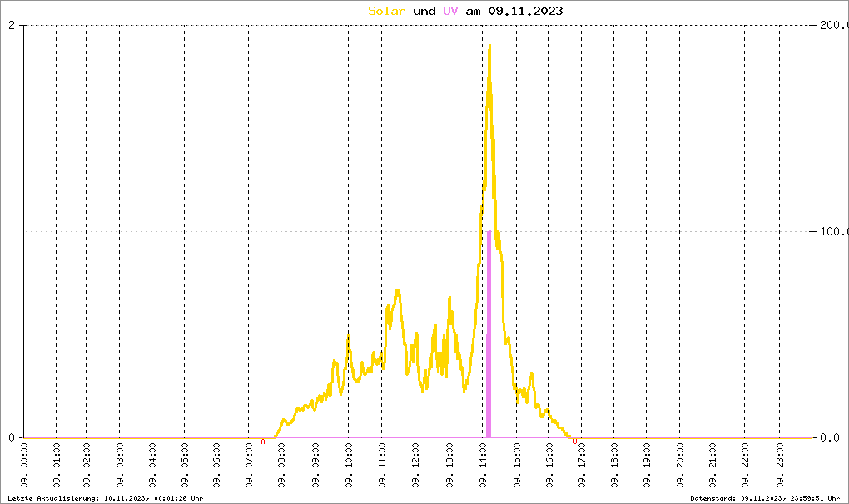The height and width of the screenshot is (504, 849).
Task: Click the time label '09. 17:00'
Action: pyautogui.click(x=582, y=466)
